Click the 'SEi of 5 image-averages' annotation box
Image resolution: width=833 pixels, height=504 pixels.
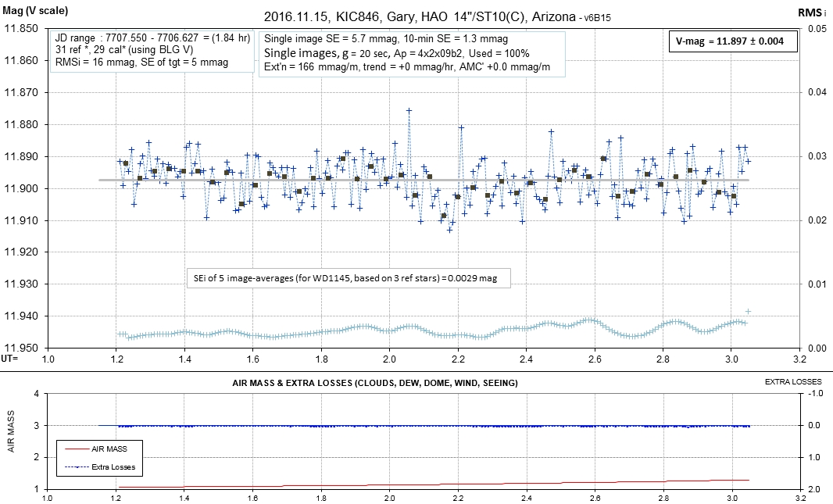349,277
